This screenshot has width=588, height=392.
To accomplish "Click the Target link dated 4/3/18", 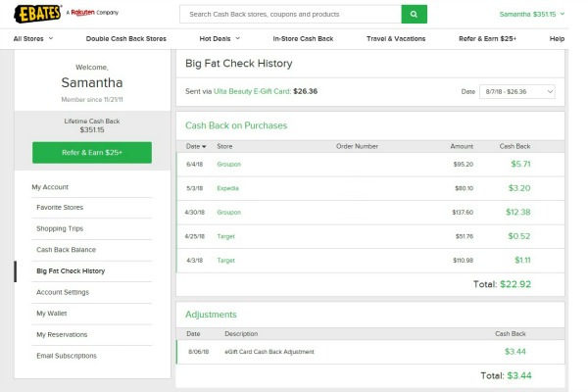I will tap(225, 261).
